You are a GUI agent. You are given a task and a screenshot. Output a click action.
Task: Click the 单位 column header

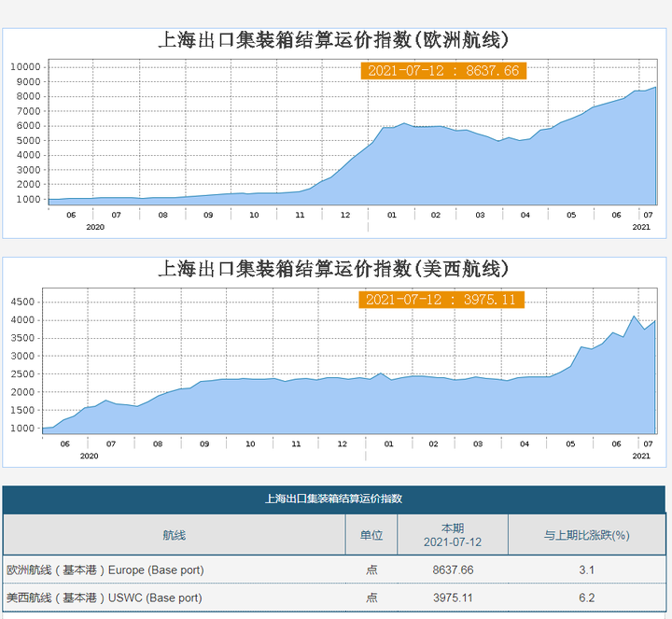pyautogui.click(x=371, y=535)
